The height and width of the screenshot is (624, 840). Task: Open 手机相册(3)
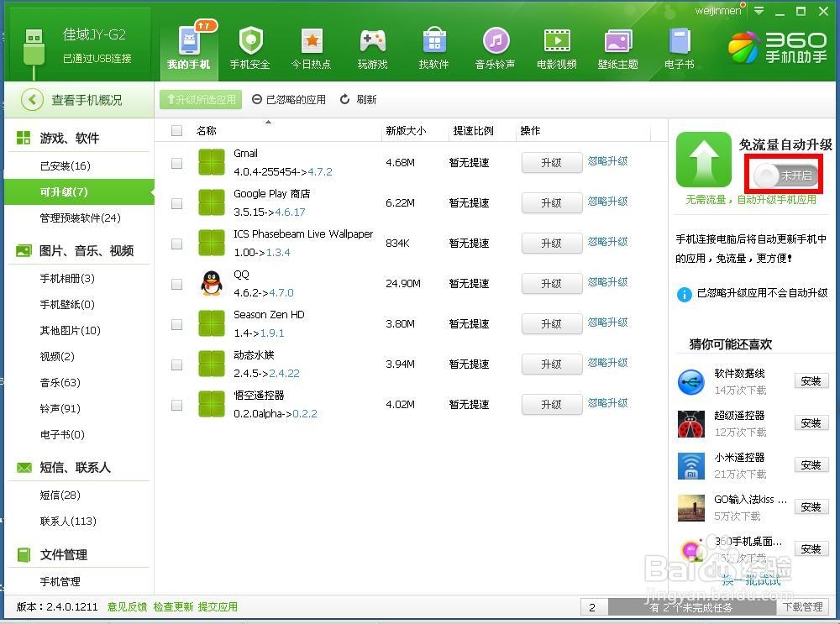pyautogui.click(x=67, y=279)
